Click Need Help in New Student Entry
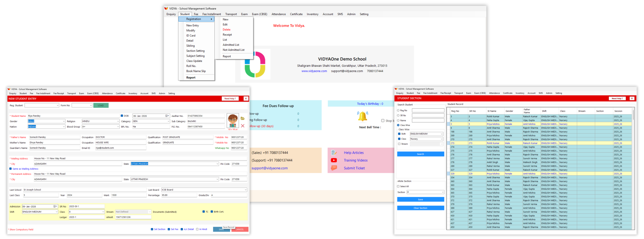644x239 pixels. pyautogui.click(x=230, y=99)
